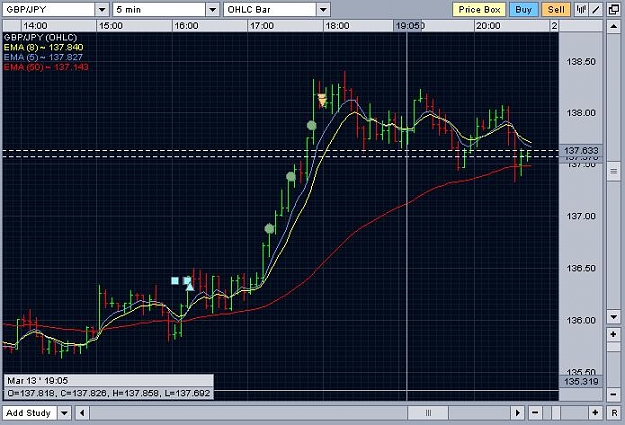Image resolution: width=625 pixels, height=425 pixels.
Task: Click the lowest green circle marker
Action: click(269, 229)
